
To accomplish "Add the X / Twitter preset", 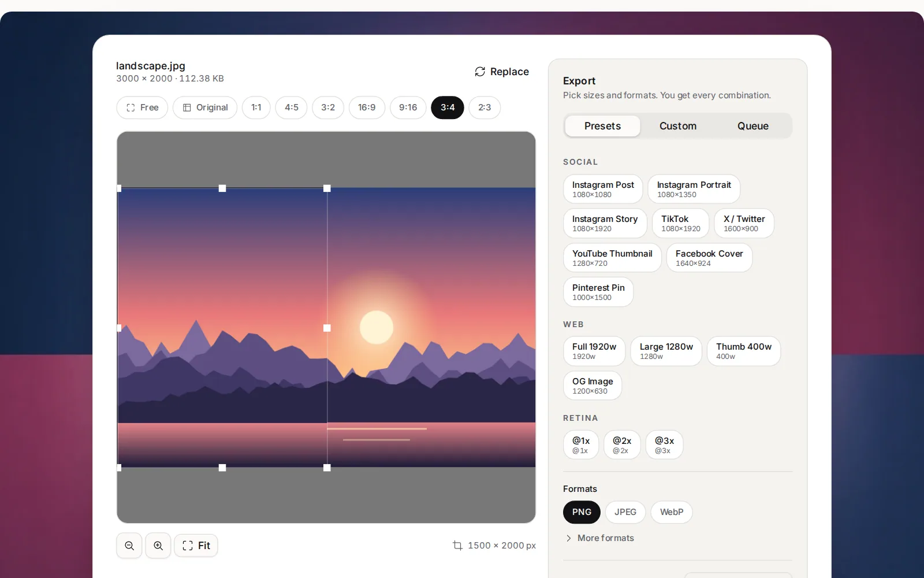I will coord(744,223).
